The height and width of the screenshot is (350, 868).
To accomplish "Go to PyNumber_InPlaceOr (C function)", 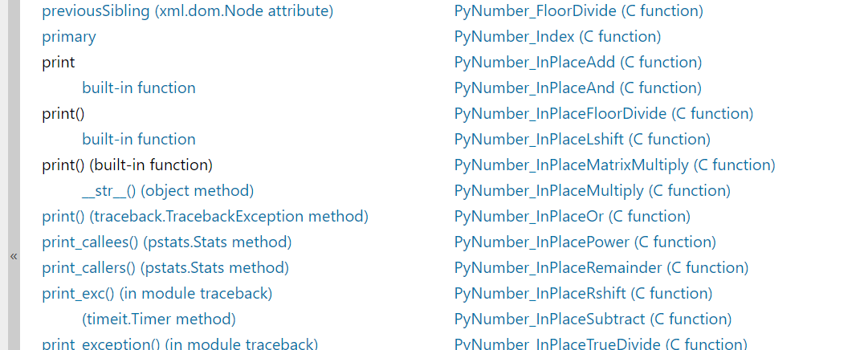I will (x=572, y=217).
